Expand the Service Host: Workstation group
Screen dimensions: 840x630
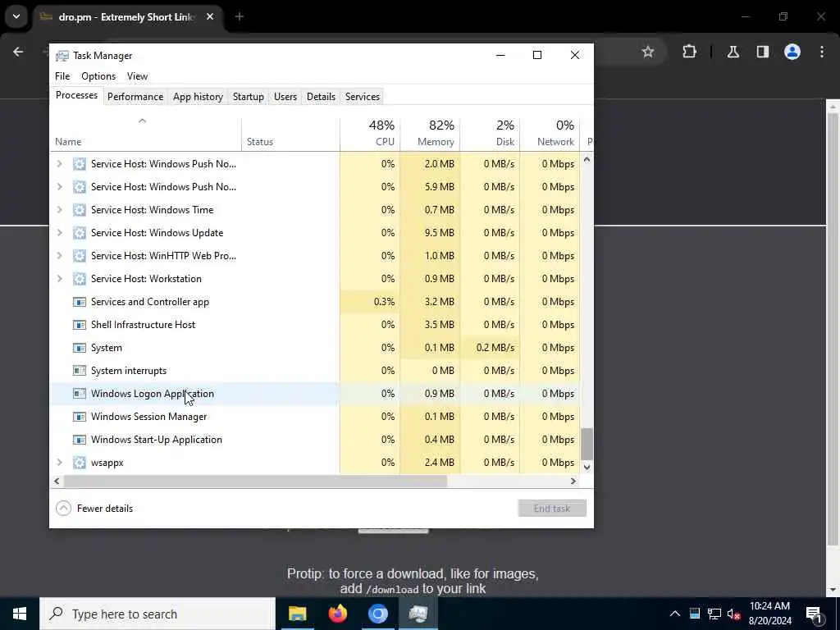pos(59,279)
